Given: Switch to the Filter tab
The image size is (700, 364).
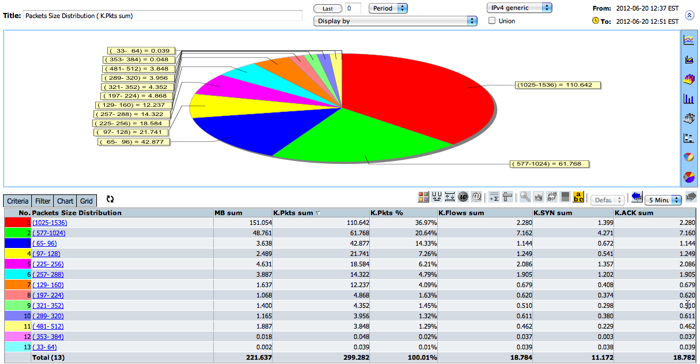Looking at the screenshot, I should pyautogui.click(x=42, y=201).
